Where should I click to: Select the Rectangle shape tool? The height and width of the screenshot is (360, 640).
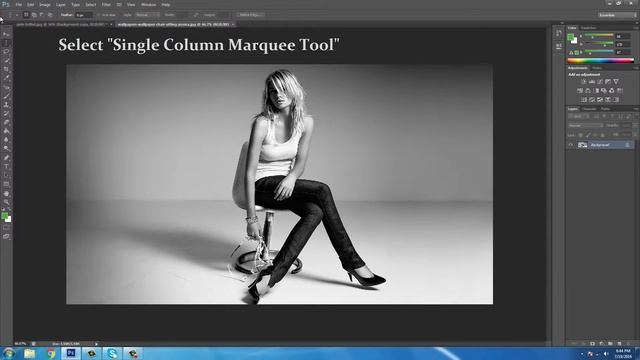tap(6, 184)
